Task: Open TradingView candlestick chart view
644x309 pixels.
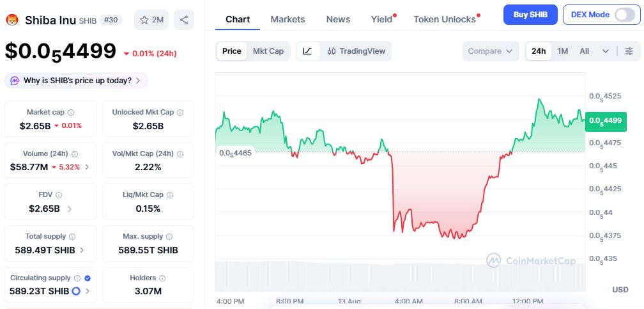Action: 356,51
